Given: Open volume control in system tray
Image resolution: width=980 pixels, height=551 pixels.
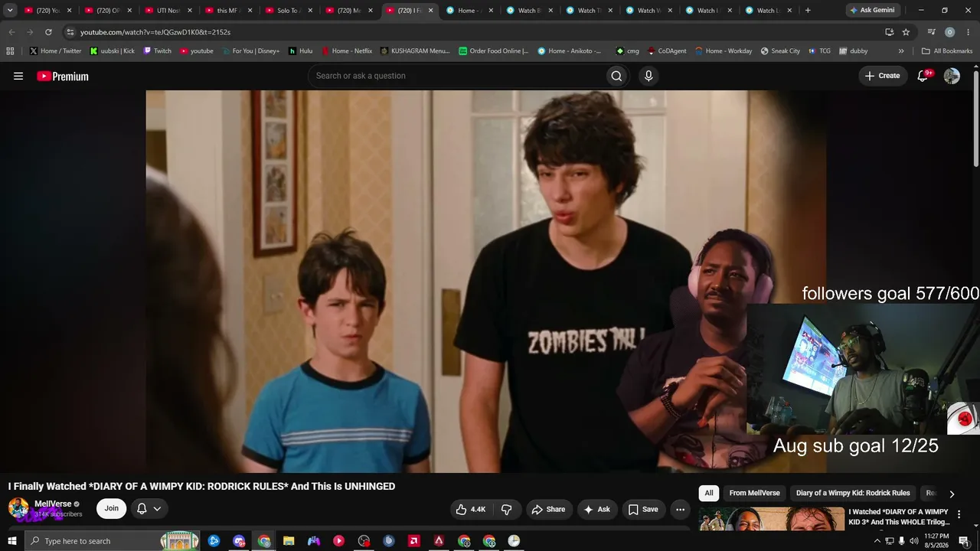Looking at the screenshot, I should click(913, 541).
